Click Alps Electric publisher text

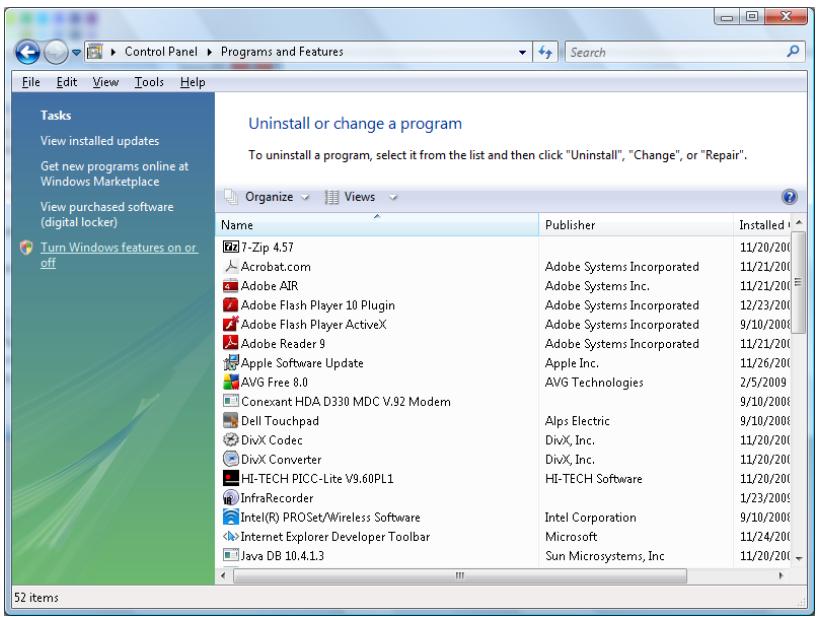(x=577, y=421)
